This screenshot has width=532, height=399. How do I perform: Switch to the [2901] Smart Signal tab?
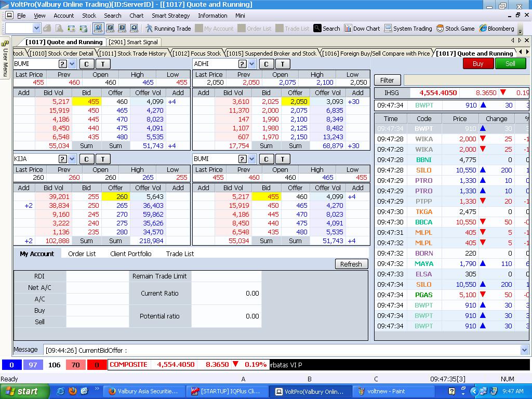(134, 42)
